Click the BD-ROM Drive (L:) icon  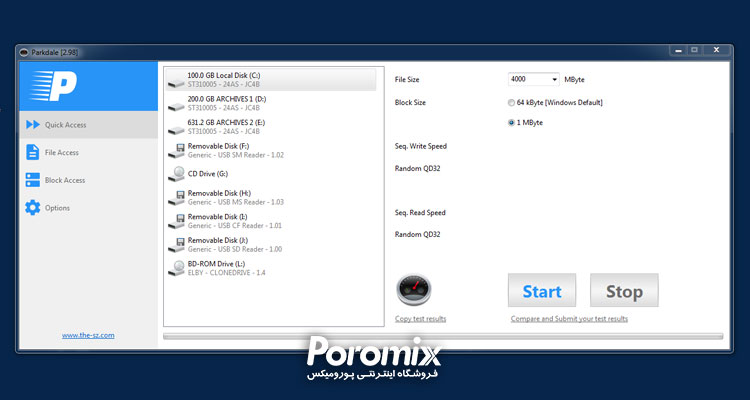click(x=176, y=267)
